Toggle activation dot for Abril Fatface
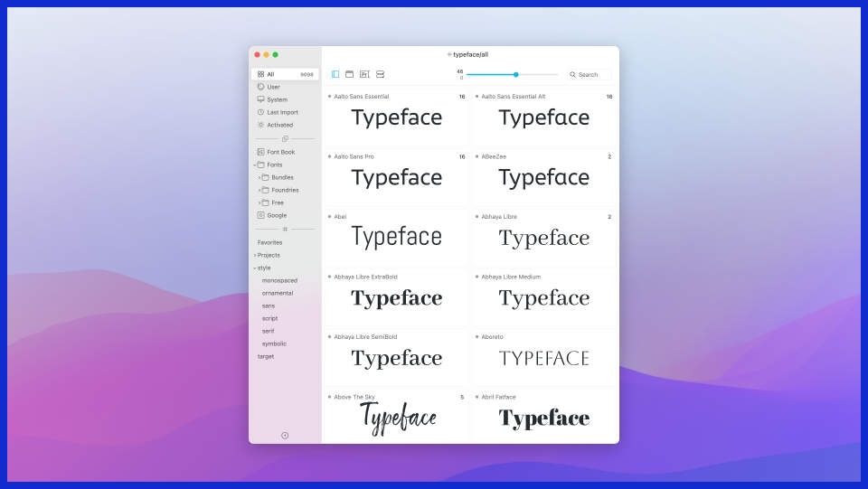The width and height of the screenshot is (868, 489). pos(476,397)
